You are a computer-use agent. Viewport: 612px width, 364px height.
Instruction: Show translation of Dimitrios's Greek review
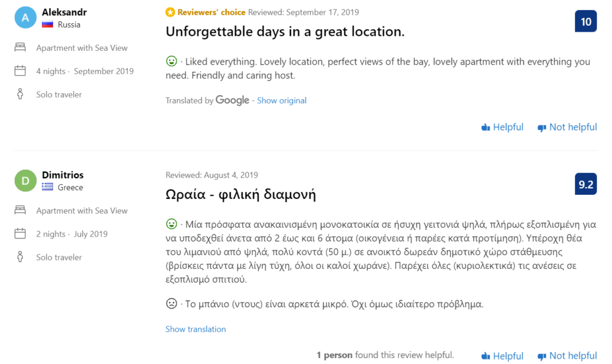(x=195, y=329)
